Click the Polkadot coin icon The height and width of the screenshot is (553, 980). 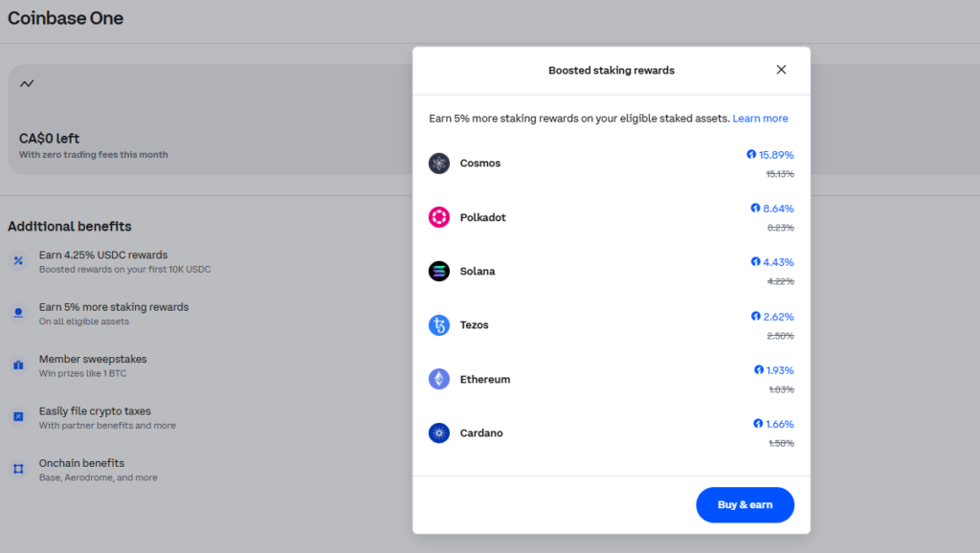coord(439,217)
